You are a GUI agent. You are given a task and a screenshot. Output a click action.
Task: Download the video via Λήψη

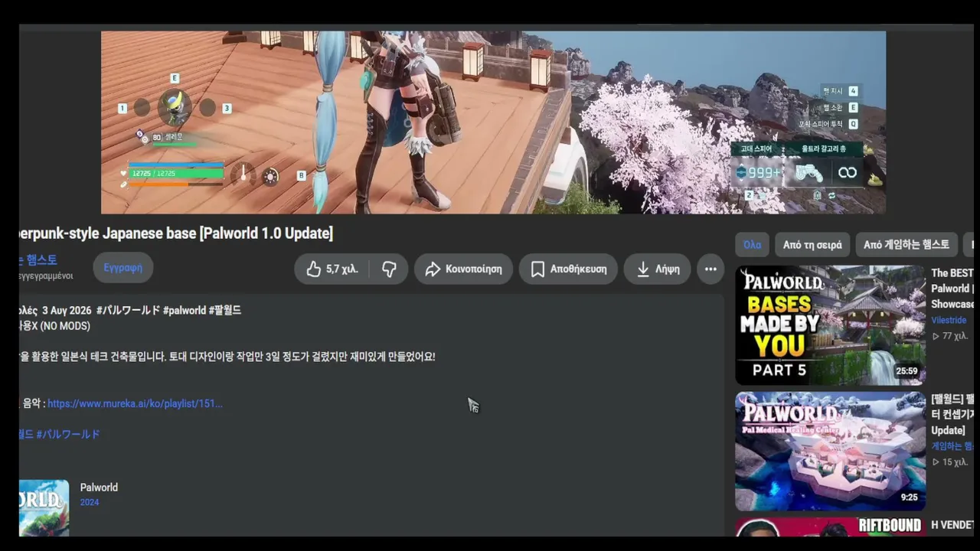[658, 269]
